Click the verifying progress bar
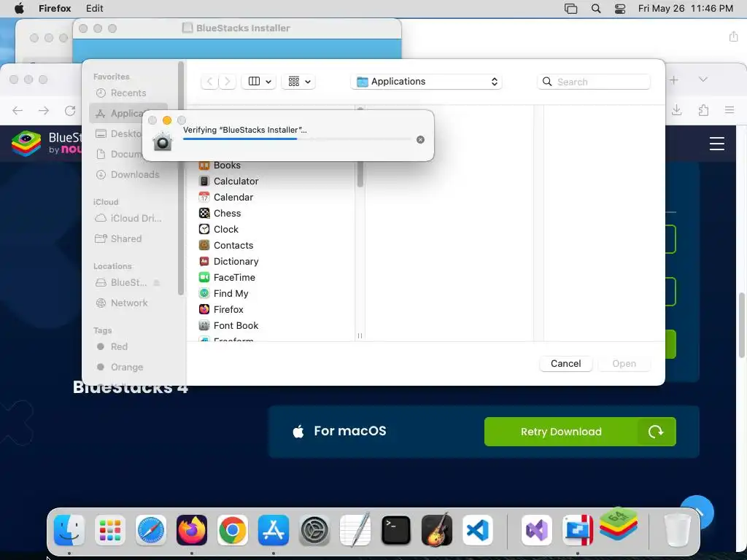 pos(297,139)
